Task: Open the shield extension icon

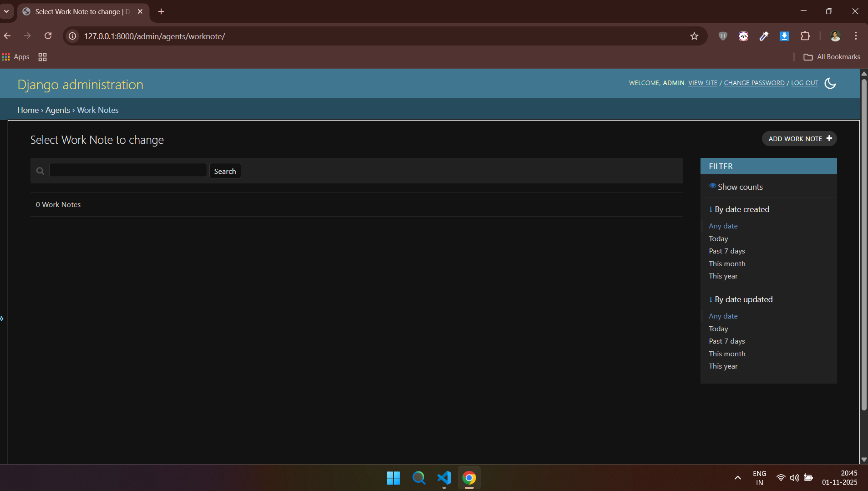Action: coord(723,36)
